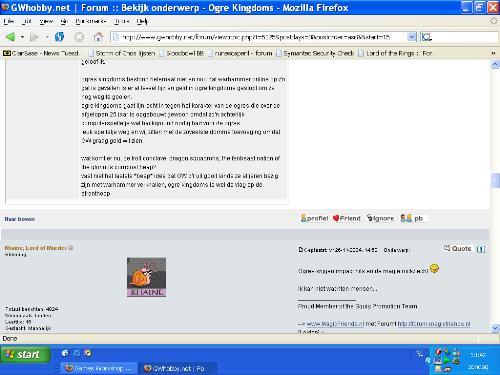Image resolution: width=500 pixels, height=375 pixels.
Task: Open the Forward history dropdown arrow
Action: 47,37
